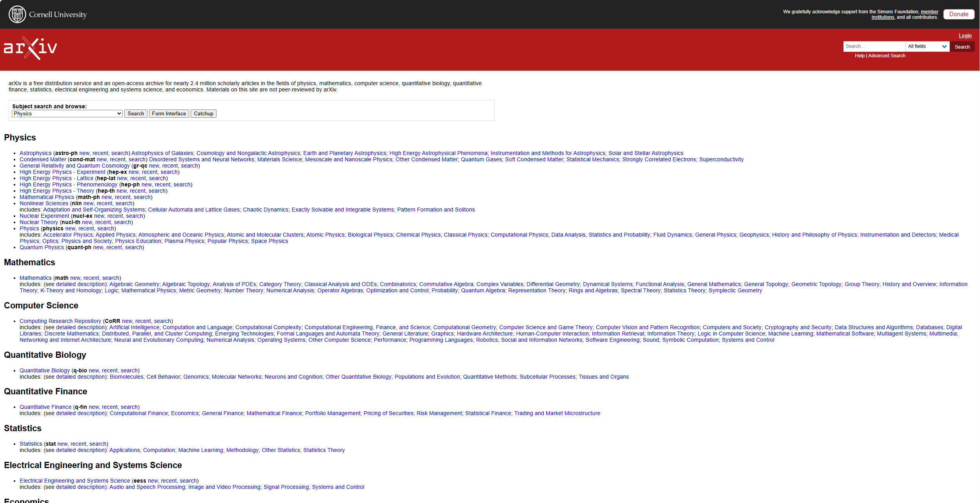Image resolution: width=980 pixels, height=503 pixels.
Task: Open High Energy Physics - Lattice link
Action: 56,179
